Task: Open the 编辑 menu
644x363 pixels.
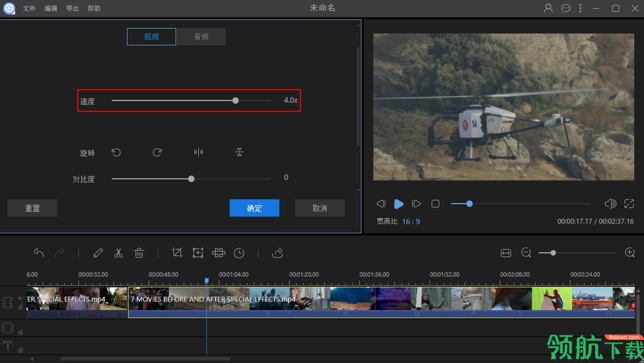Action: pos(51,8)
